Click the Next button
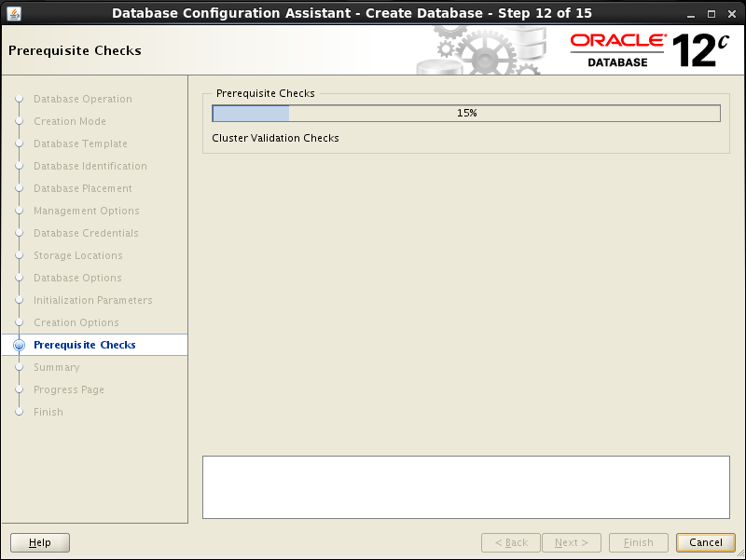 coord(572,542)
